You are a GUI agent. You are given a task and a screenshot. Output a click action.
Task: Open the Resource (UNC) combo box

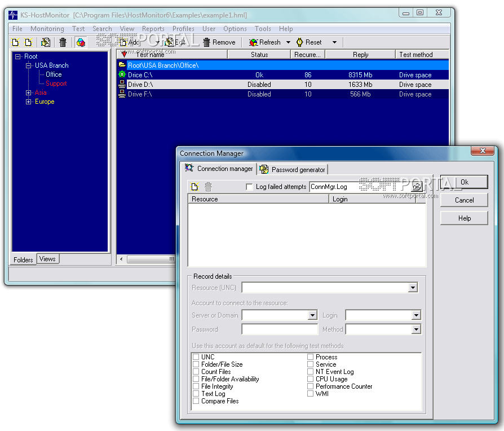click(413, 288)
